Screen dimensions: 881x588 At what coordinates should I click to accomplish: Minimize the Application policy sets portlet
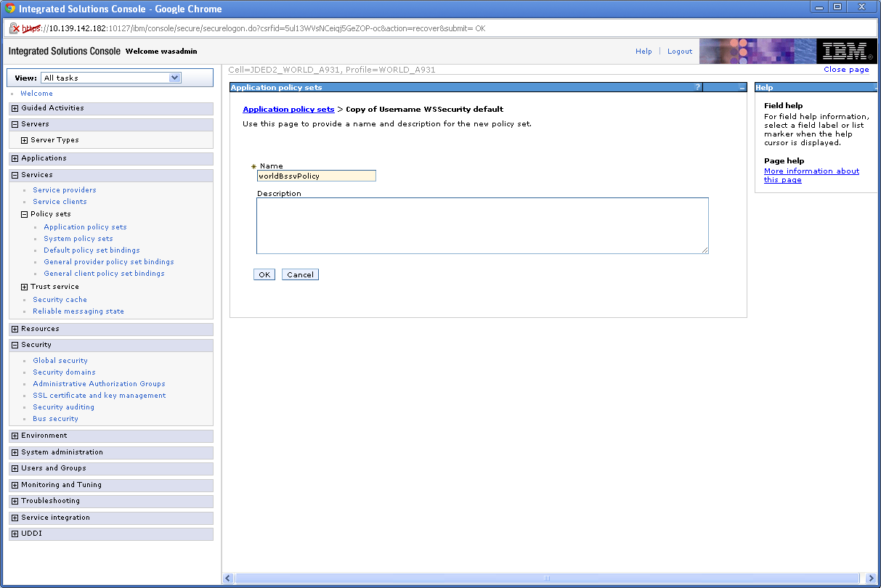[x=742, y=87]
